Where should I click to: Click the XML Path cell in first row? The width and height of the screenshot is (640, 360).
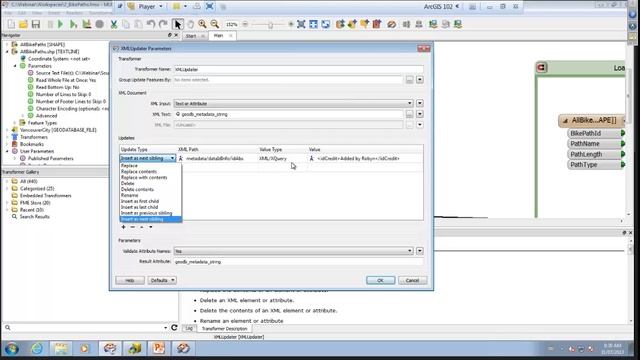218,158
